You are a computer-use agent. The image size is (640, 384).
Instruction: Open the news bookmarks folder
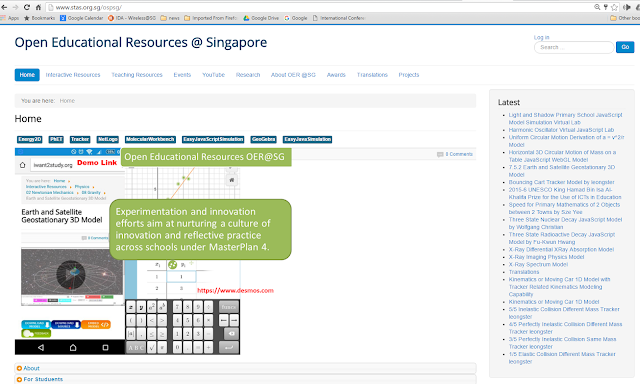[170, 18]
